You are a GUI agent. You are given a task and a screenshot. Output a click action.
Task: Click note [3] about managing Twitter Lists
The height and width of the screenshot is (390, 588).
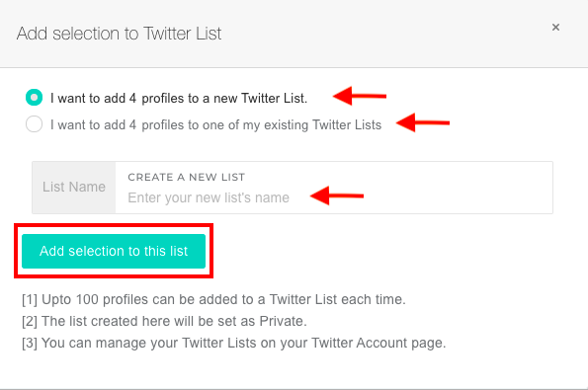coord(234,343)
